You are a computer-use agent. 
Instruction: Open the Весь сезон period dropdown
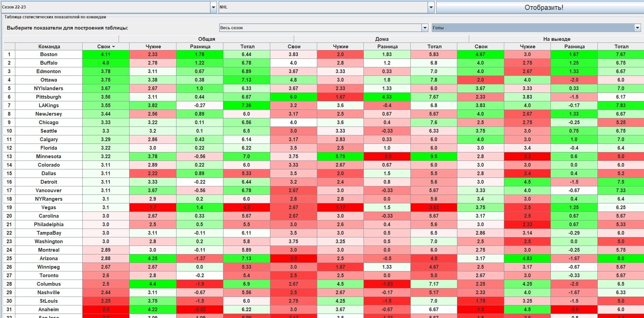(x=425, y=28)
